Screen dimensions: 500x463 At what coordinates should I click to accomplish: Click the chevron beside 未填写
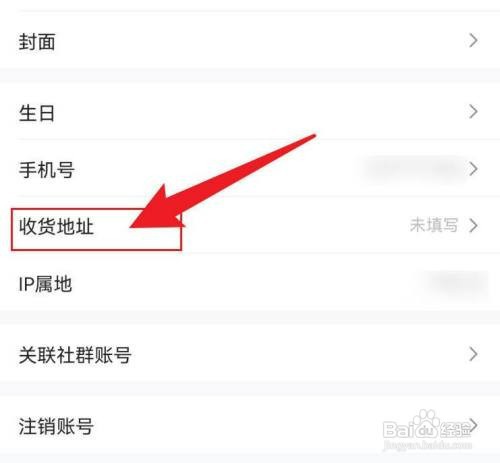473,226
